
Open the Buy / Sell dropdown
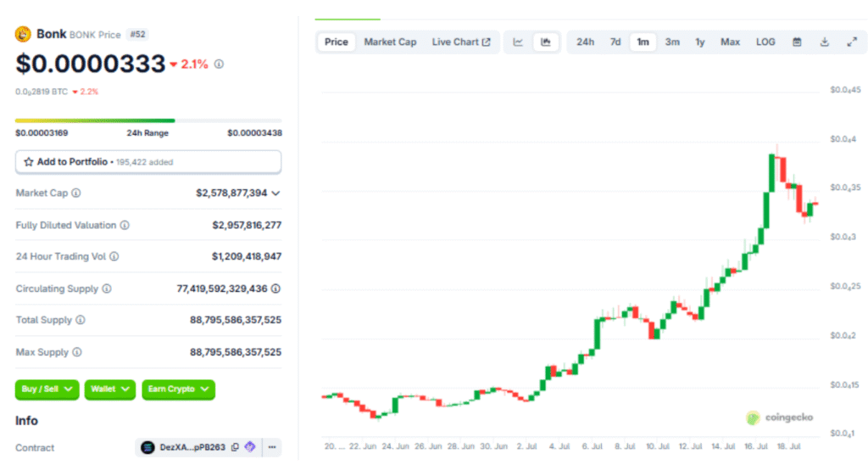[47, 389]
